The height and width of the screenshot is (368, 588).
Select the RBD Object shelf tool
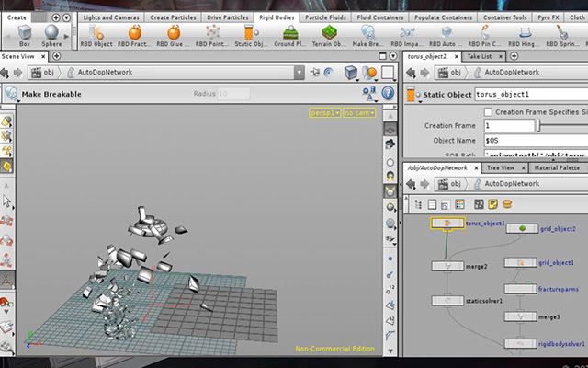96,36
